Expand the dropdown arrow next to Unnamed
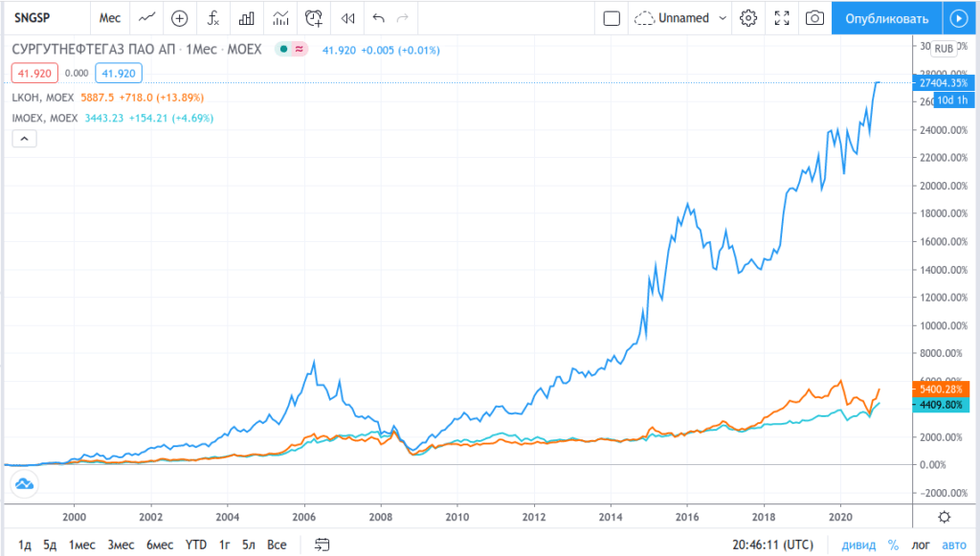This screenshot has width=980, height=556. click(722, 17)
